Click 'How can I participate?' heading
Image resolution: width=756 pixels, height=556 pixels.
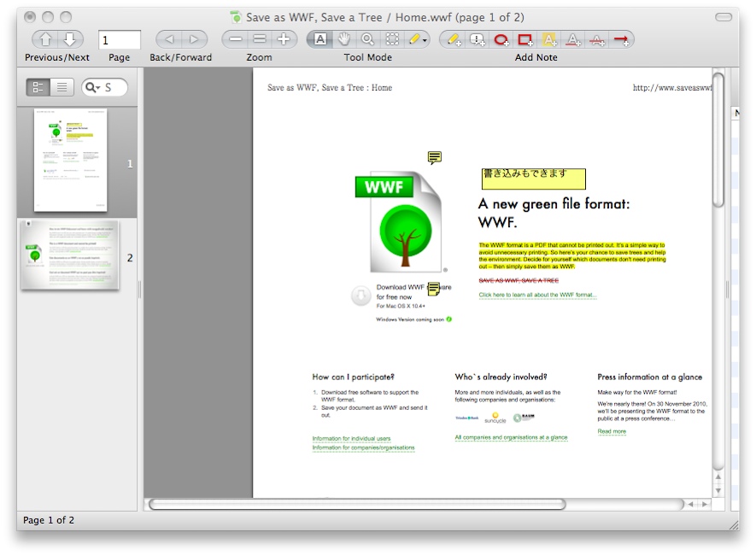tap(354, 377)
